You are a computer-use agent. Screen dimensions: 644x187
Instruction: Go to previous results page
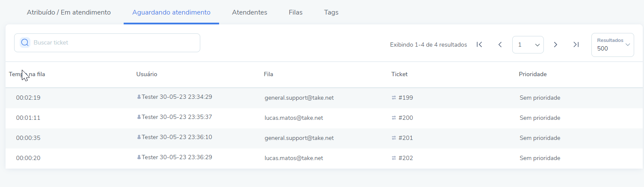(x=500, y=45)
